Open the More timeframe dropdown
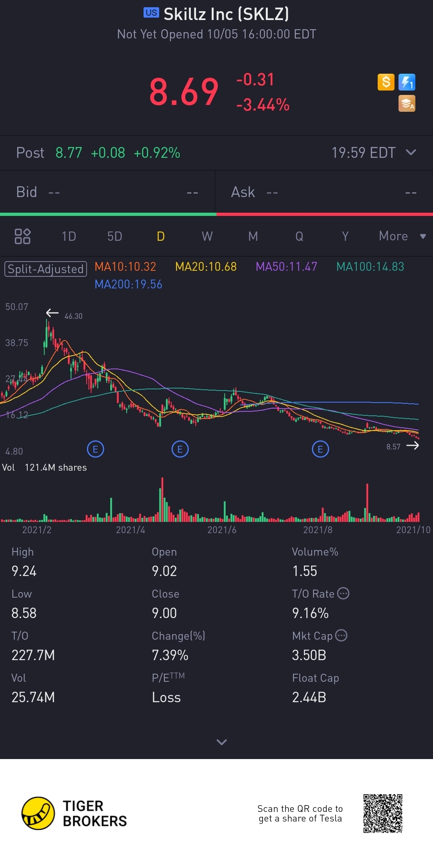The height and width of the screenshot is (868, 433). coord(402,236)
